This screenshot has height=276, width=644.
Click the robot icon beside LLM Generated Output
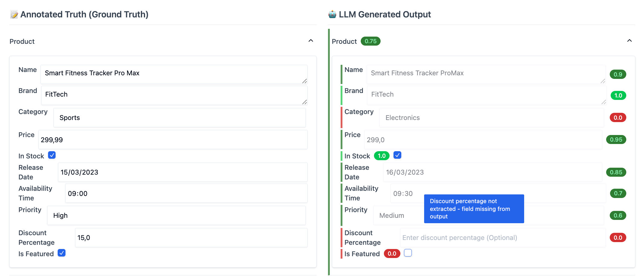point(332,14)
